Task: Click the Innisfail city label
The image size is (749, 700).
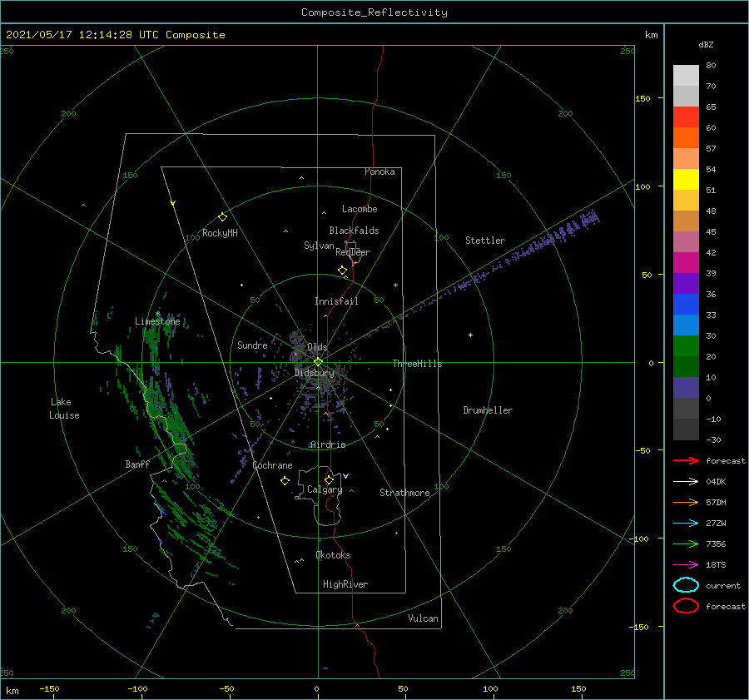Action: 336,301
